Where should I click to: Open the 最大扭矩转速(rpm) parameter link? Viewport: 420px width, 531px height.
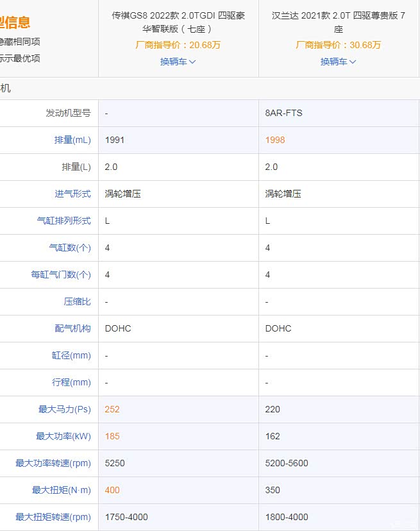click(53, 517)
